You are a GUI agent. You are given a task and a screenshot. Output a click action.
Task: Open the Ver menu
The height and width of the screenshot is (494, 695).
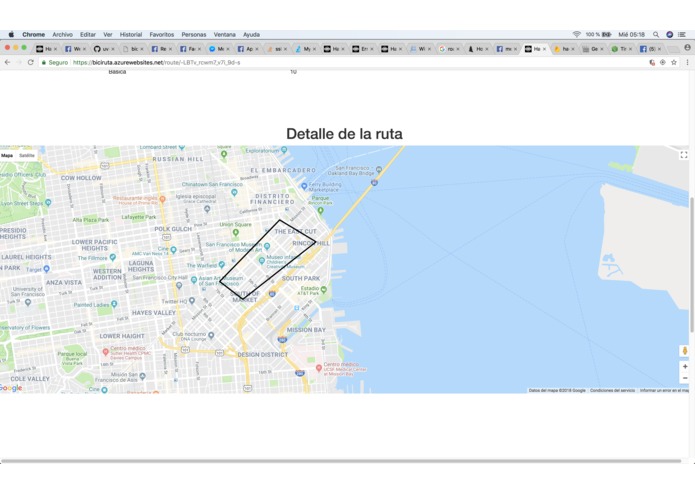point(108,35)
